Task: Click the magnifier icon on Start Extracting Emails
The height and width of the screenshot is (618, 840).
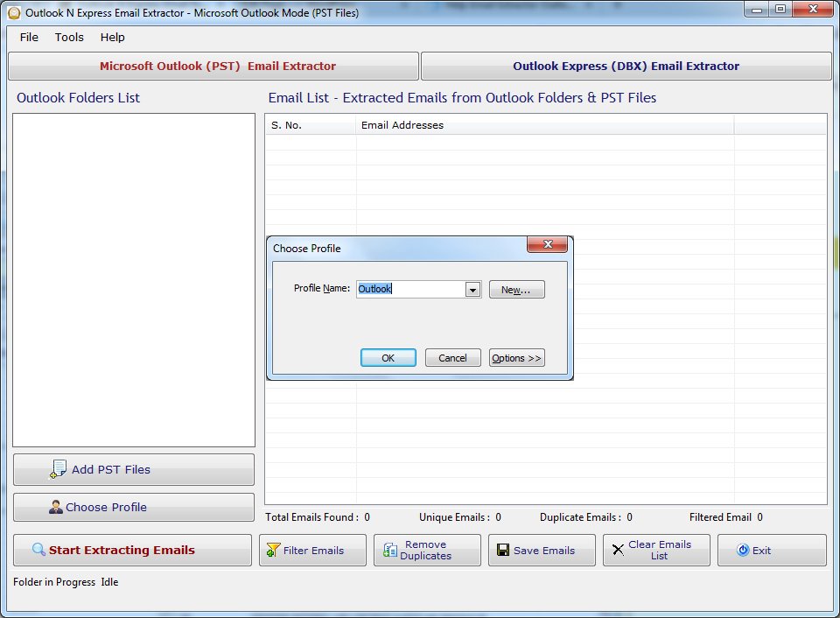Action: coord(38,550)
